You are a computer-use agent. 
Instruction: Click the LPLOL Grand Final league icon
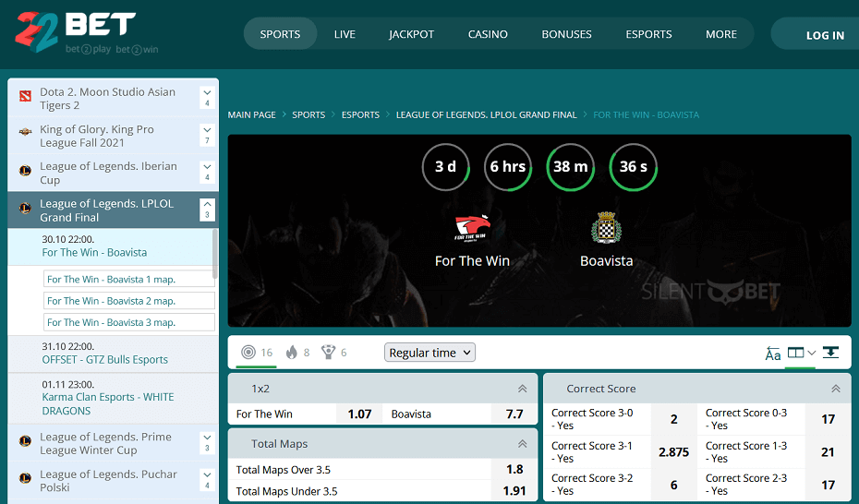point(25,208)
